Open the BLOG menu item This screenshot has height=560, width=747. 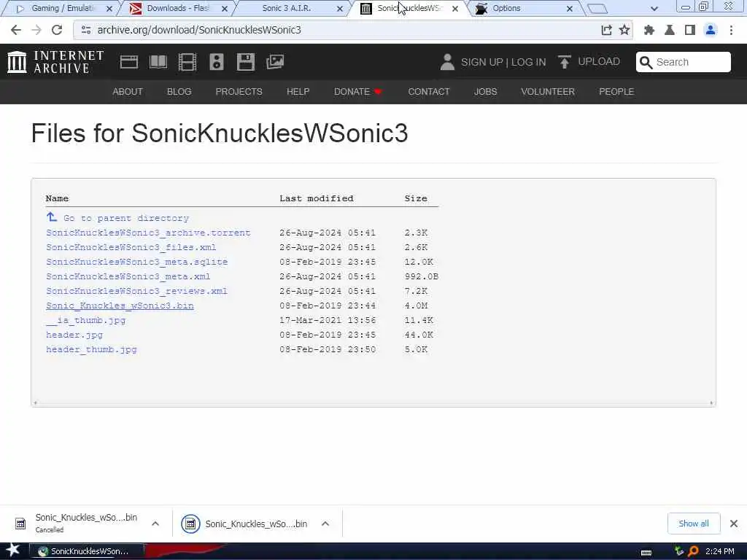tap(179, 91)
